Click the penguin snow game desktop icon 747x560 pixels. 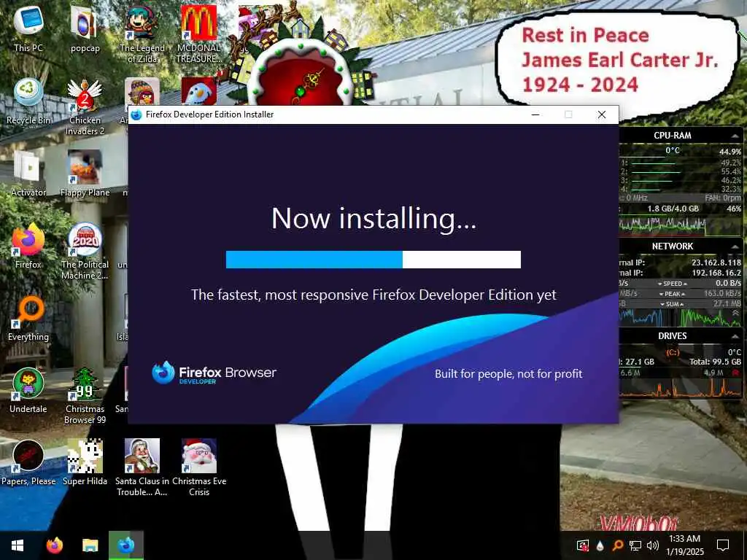pyautogui.click(x=198, y=92)
